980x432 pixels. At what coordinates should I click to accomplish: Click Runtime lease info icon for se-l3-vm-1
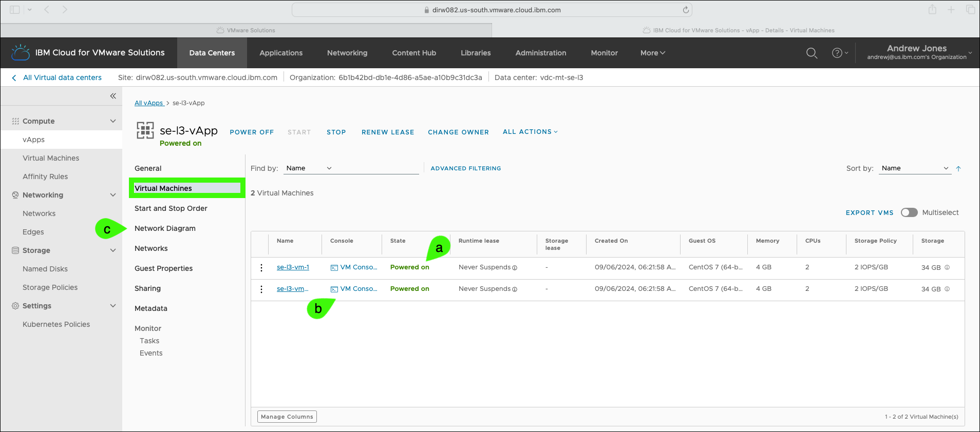point(515,268)
